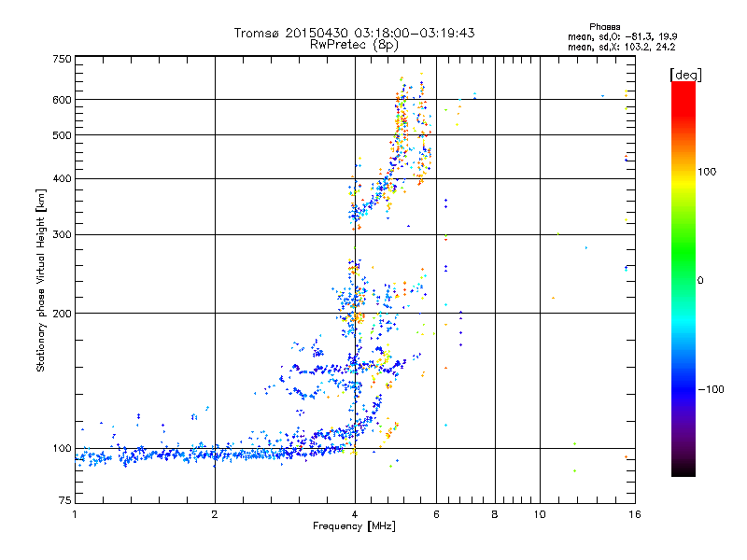Click the 'RwPretec (8p)' subtitle
Screen dimensions: 747x560
[354, 45]
